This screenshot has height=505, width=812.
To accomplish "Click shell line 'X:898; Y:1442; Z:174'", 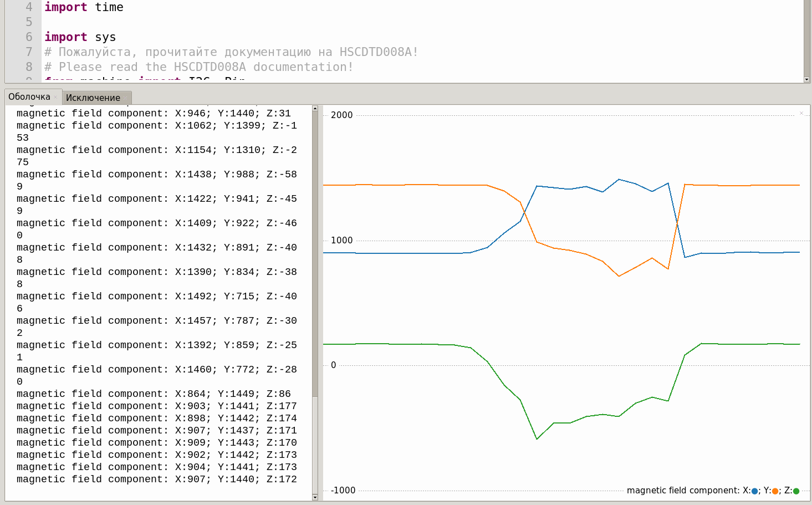I will pos(157,418).
